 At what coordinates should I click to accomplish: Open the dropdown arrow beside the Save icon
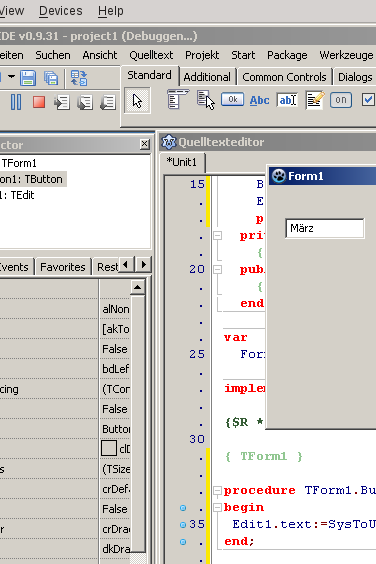pyautogui.click(x=11, y=77)
